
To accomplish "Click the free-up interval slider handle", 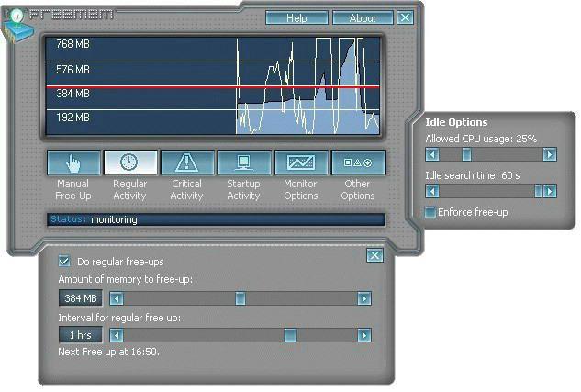I will coord(290,335).
